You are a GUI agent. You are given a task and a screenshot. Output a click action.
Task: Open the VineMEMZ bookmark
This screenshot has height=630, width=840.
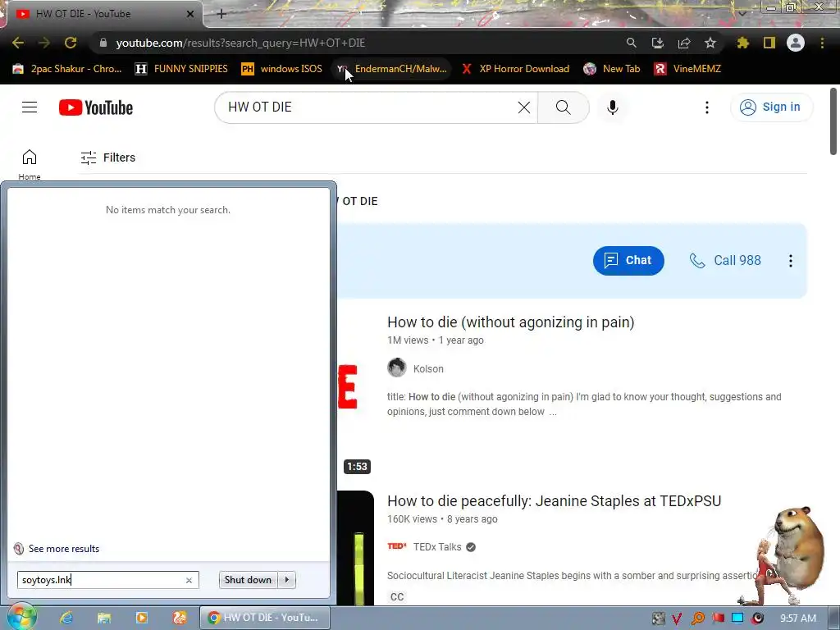pyautogui.click(x=688, y=69)
